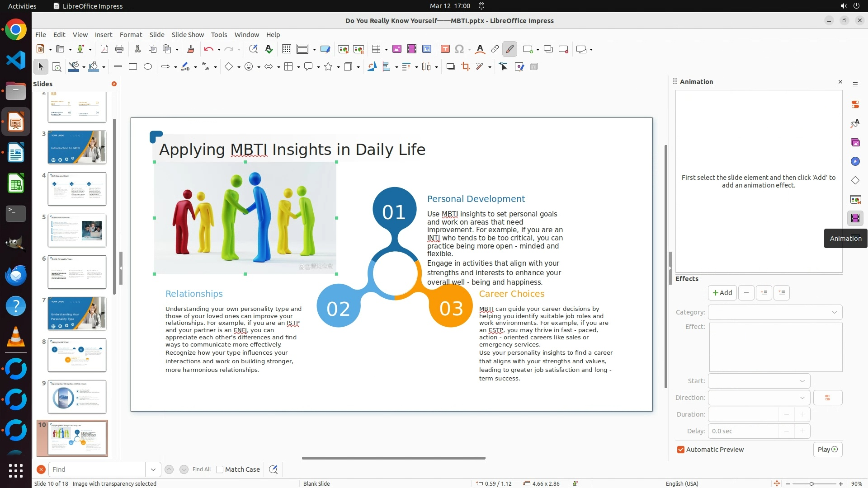Open the Gallery sidebar icon

(x=855, y=142)
